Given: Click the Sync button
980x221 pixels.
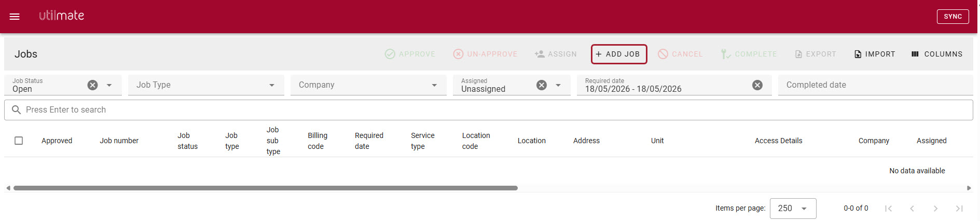Looking at the screenshot, I should pos(953,17).
